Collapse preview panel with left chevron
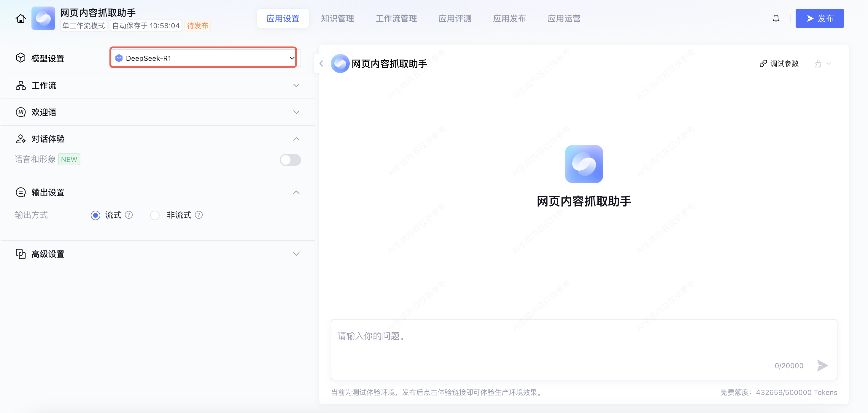868x413 pixels. coord(322,64)
